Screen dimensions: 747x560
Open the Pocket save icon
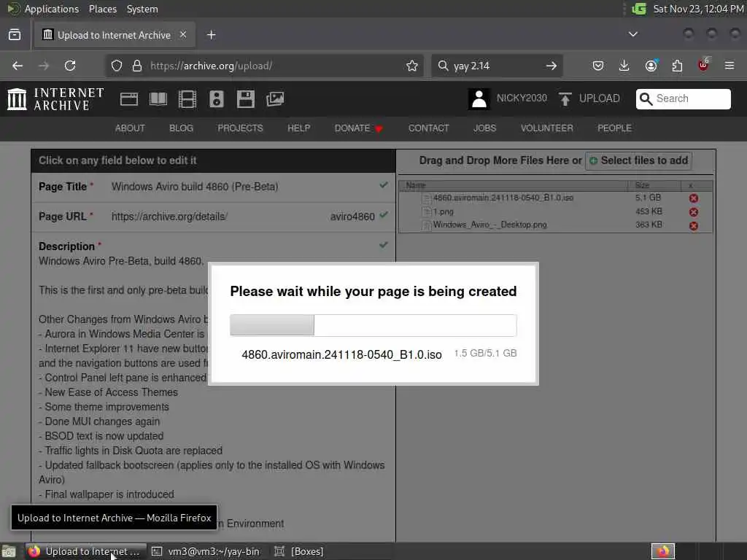tap(598, 66)
